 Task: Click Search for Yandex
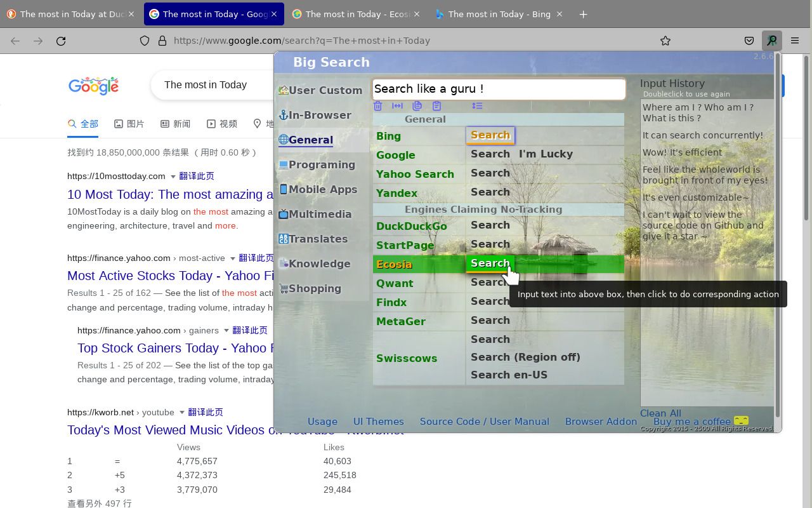(x=490, y=192)
